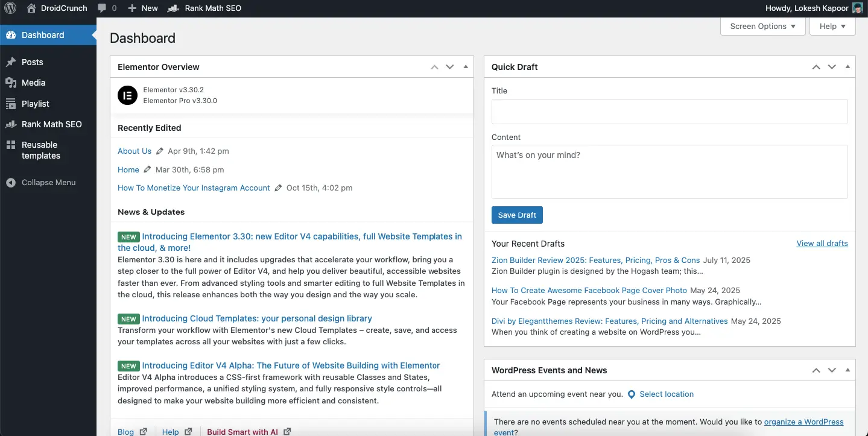The image size is (868, 436).
Task: Click the Reusable templates grid icon
Action: click(x=11, y=145)
